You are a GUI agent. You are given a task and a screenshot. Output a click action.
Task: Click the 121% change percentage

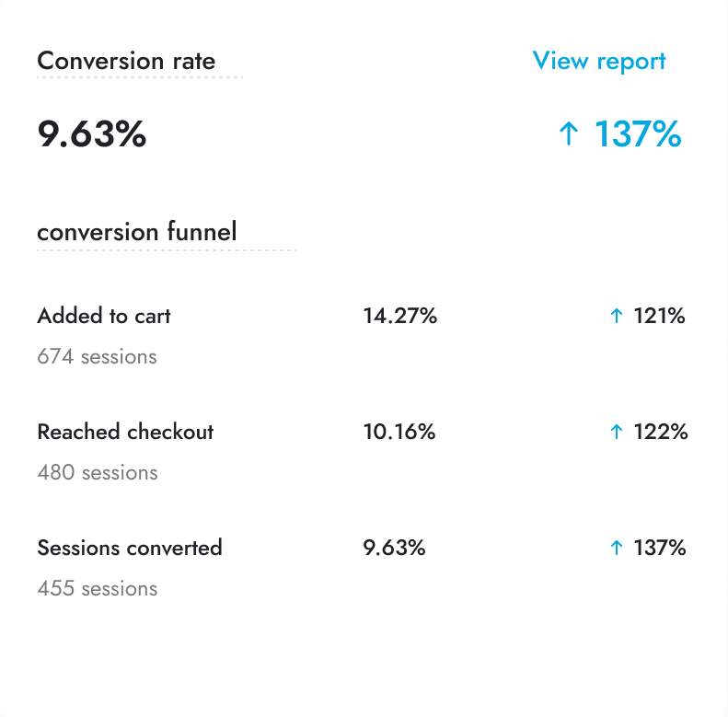[x=660, y=317]
